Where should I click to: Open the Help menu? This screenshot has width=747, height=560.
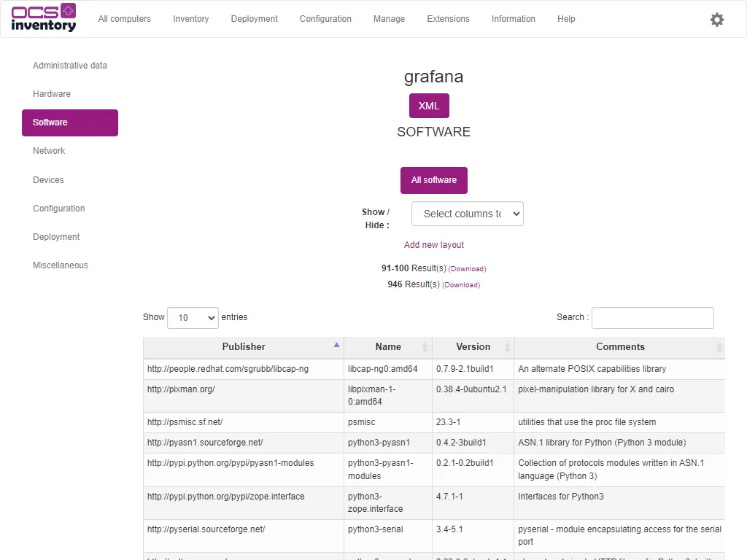tap(566, 19)
